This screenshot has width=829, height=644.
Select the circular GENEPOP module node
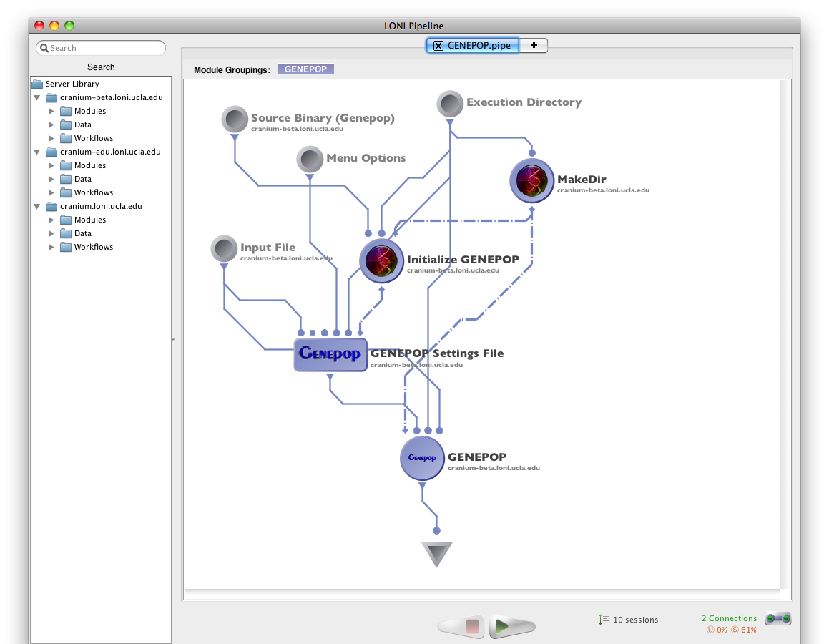pyautogui.click(x=422, y=458)
